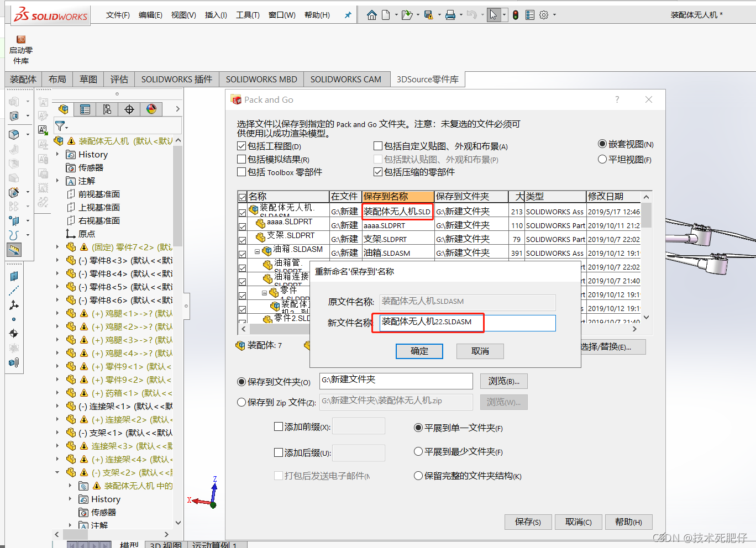
Task: Create a new document with the blank page icon
Action: 386,15
